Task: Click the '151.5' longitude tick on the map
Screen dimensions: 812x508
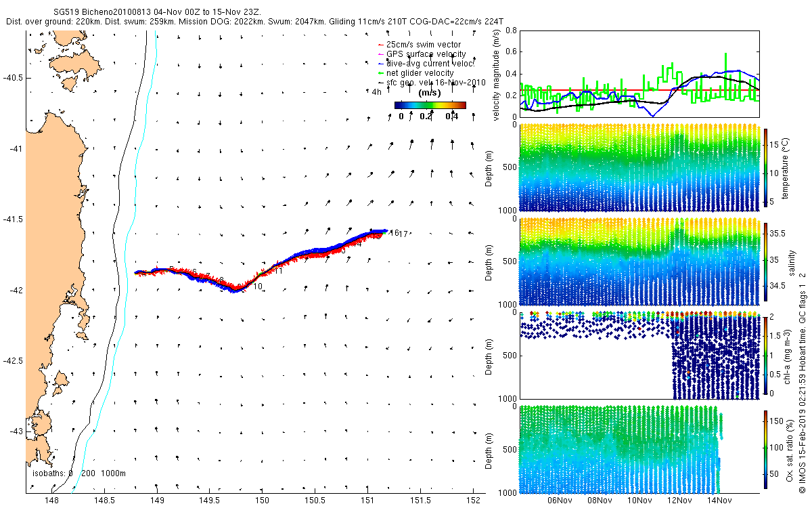Action: 420,501
